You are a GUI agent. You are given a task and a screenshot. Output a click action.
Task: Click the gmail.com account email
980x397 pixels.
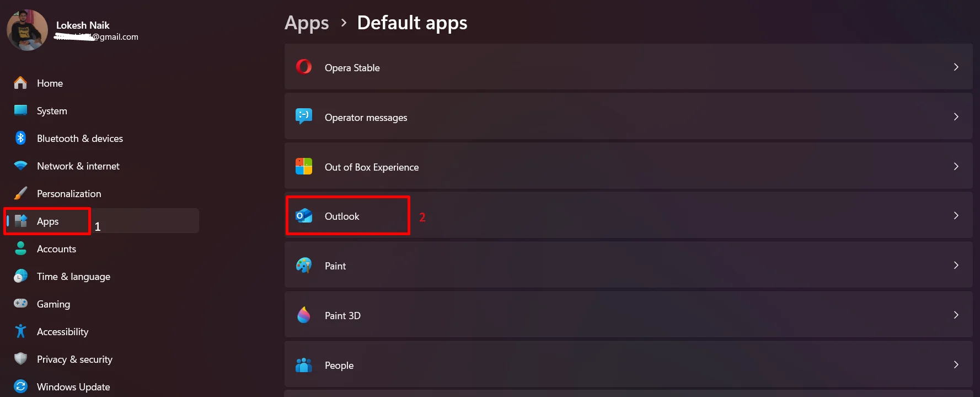pyautogui.click(x=97, y=37)
